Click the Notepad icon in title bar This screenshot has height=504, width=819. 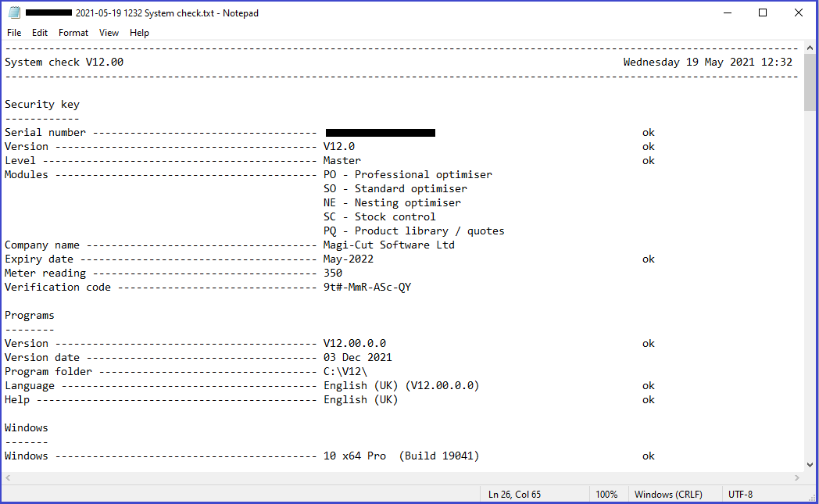14,13
